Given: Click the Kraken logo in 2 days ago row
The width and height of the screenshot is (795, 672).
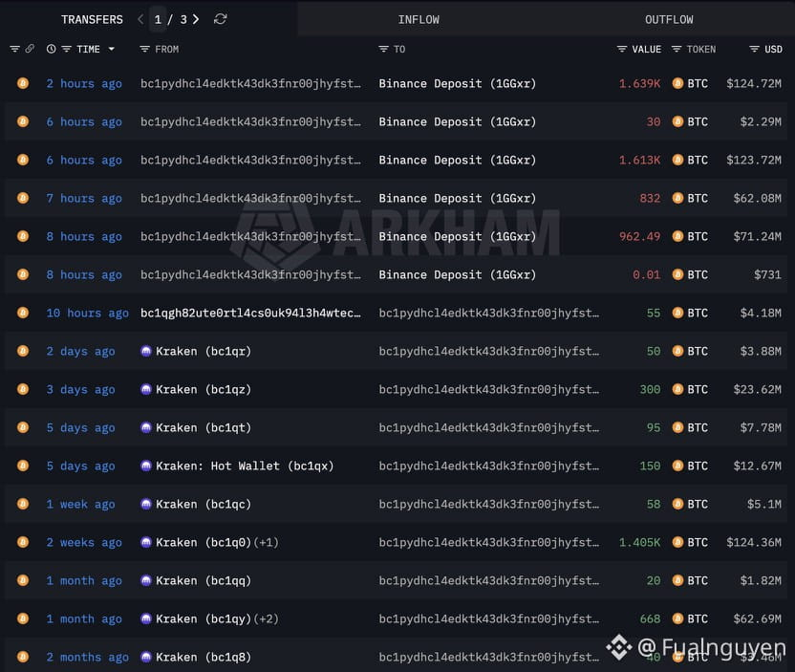Looking at the screenshot, I should (x=146, y=351).
